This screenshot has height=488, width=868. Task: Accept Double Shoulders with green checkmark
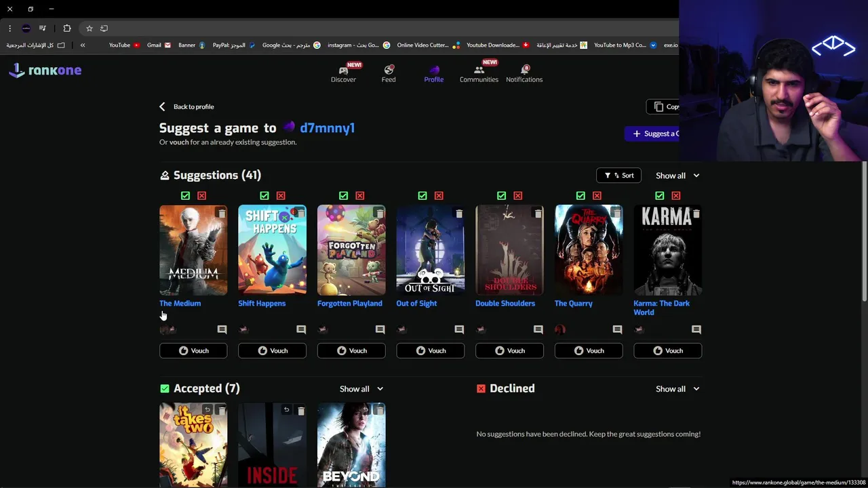[x=501, y=195]
